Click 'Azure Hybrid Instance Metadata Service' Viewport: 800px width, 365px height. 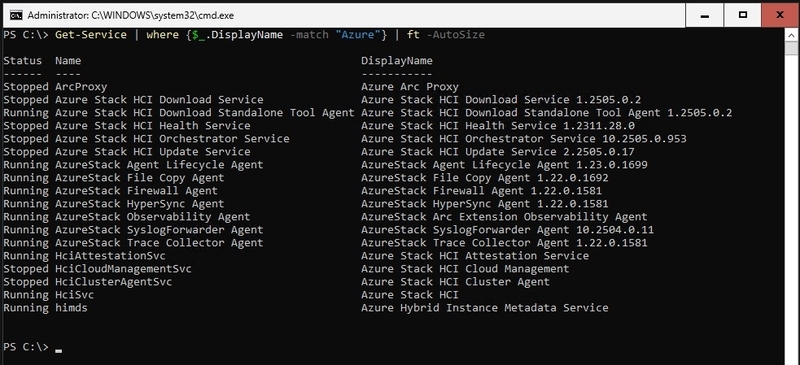(x=485, y=308)
